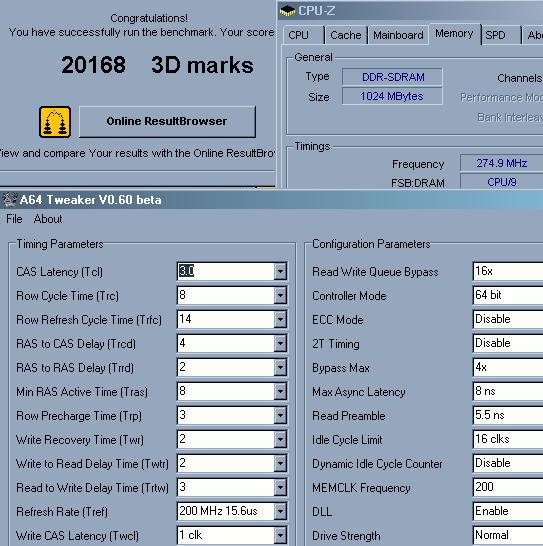Click the MEMCLK Frequency 200 field
Viewport: 543px width, 546px height.
508,487
